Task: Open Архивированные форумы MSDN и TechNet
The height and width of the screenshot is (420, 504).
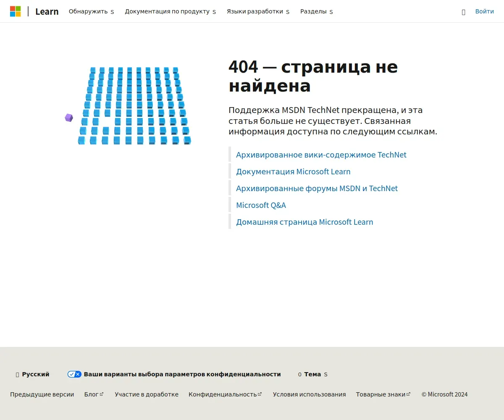Action: [317, 188]
